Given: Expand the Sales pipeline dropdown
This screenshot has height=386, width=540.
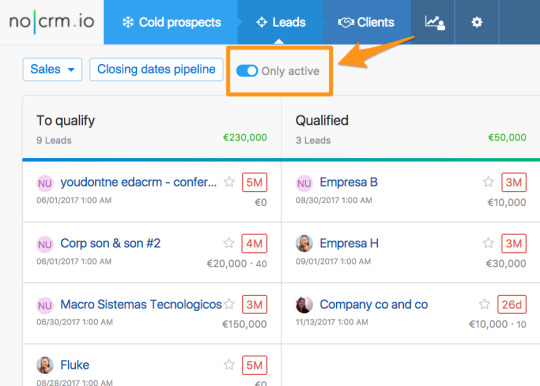Looking at the screenshot, I should point(52,69).
